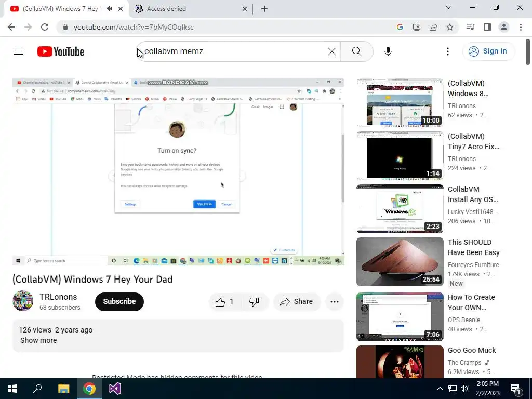Open This SHOULD Have Been Easy thumbnail
This screenshot has width=532, height=399.
click(x=400, y=262)
